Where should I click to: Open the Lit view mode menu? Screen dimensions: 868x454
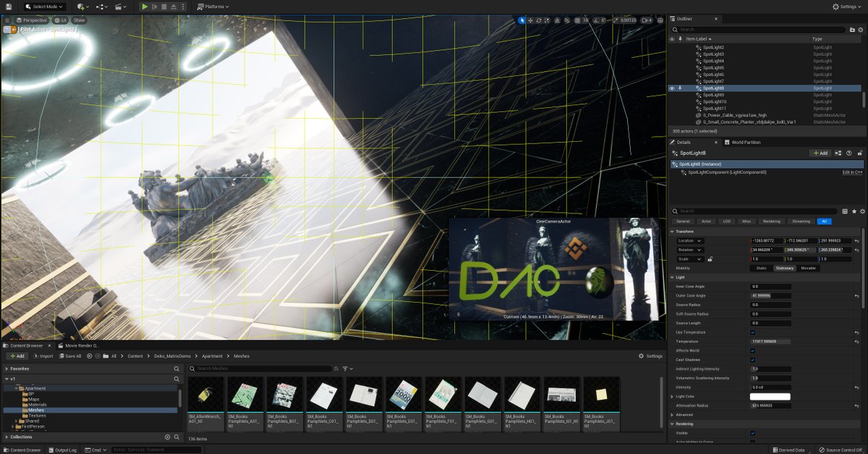[60, 20]
